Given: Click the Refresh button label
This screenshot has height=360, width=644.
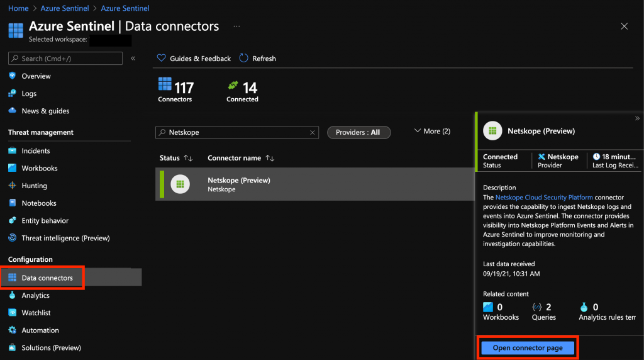Looking at the screenshot, I should pos(264,59).
